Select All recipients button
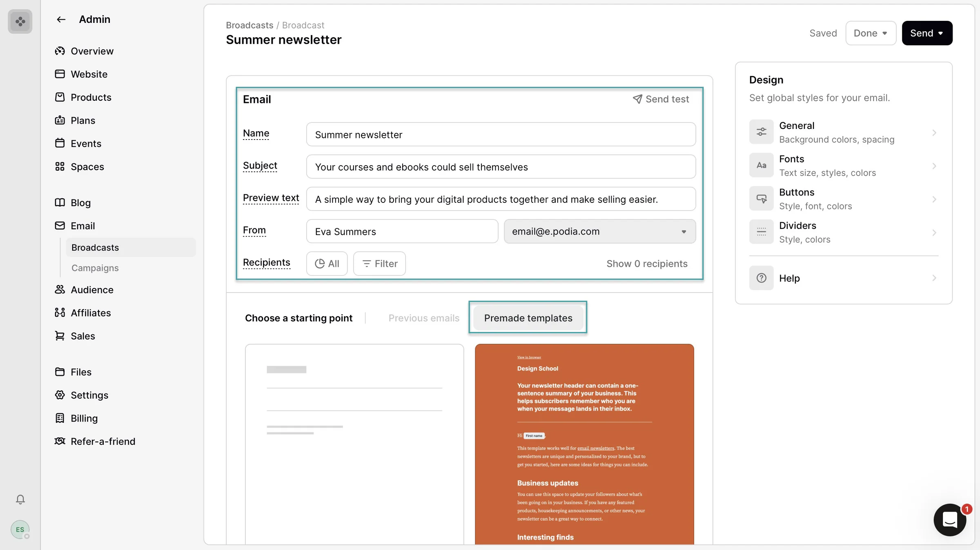980x550 pixels. click(327, 264)
